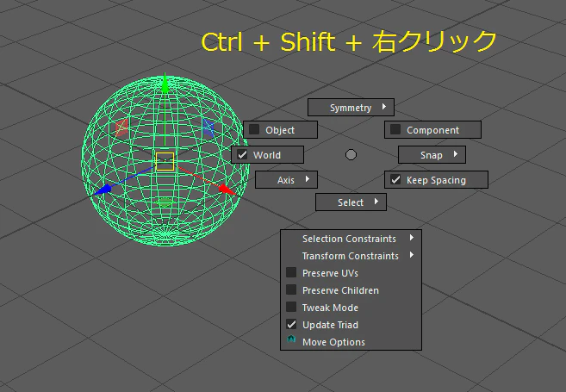Open the Symmetry submenu in marking menu

pos(351,108)
